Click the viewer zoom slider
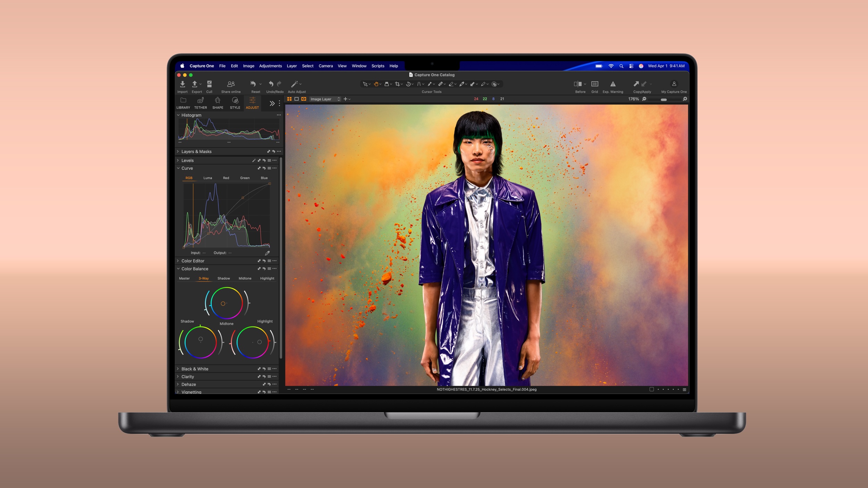 pos(663,100)
